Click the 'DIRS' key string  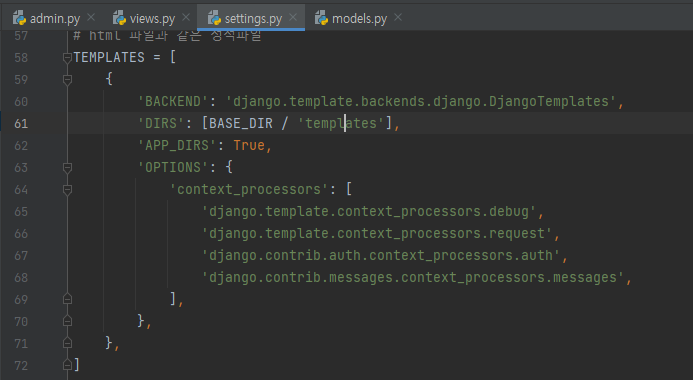(x=161, y=123)
